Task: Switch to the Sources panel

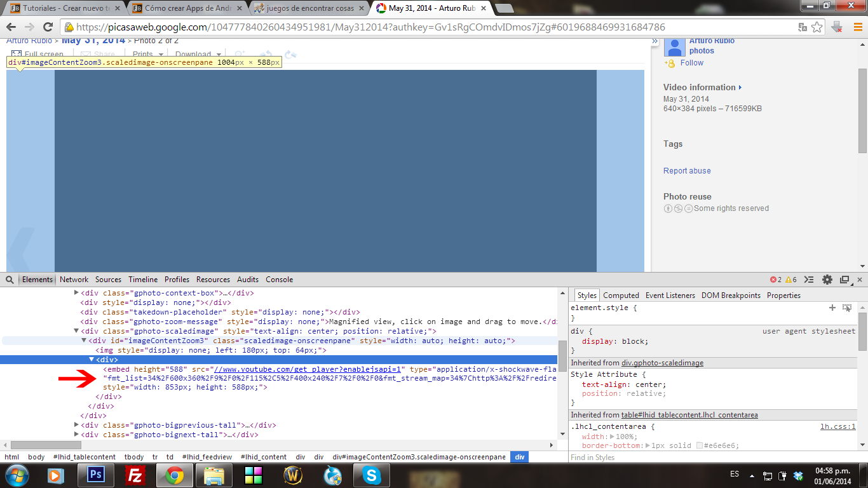Action: click(108, 280)
